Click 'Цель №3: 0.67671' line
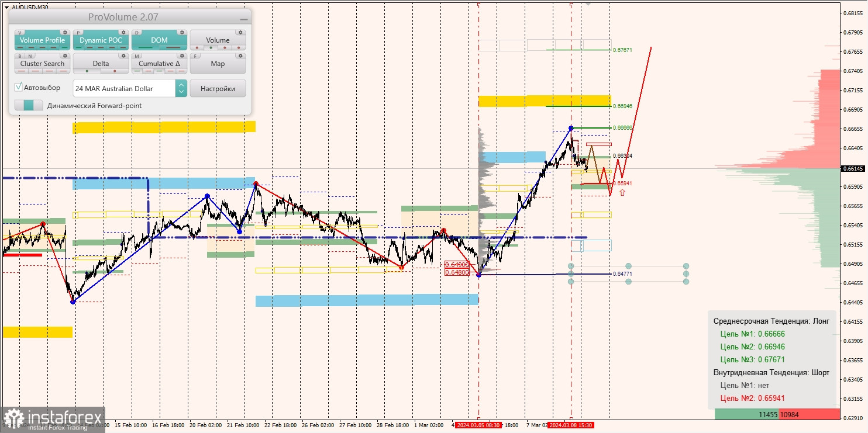 click(752, 360)
